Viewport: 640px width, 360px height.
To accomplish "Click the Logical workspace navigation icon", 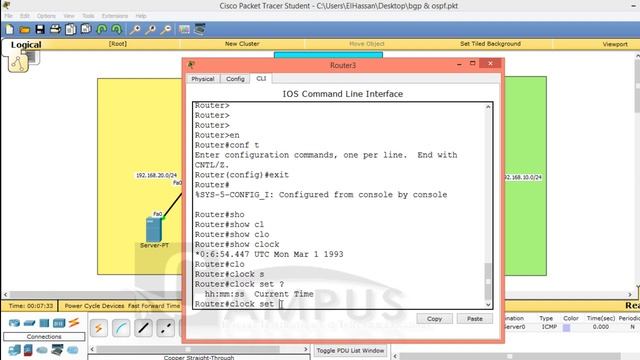I will [x=18, y=63].
